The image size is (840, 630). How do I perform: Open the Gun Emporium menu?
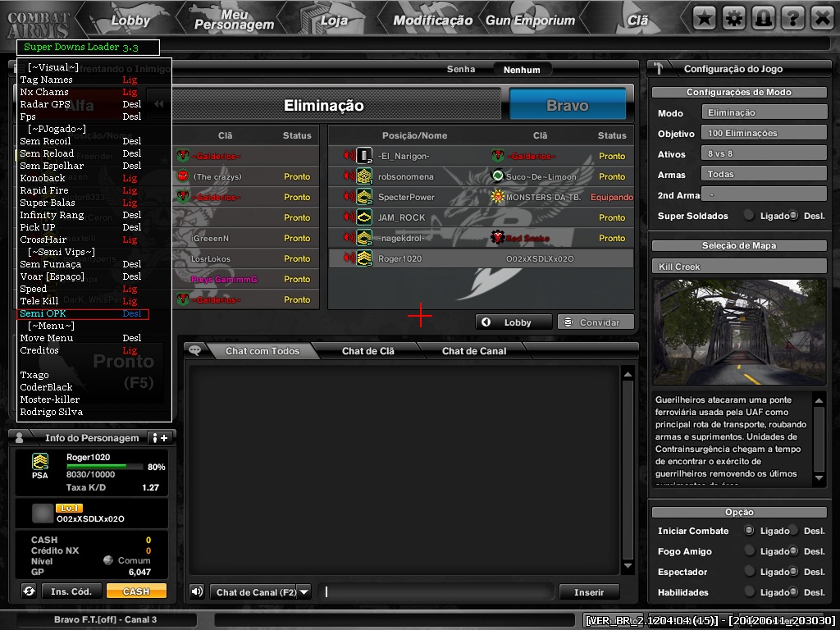529,18
